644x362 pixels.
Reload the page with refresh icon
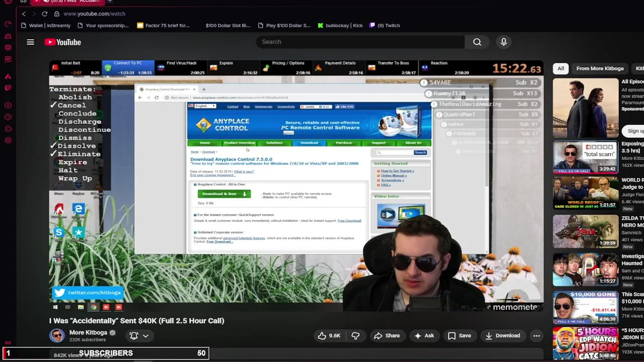coord(45,14)
